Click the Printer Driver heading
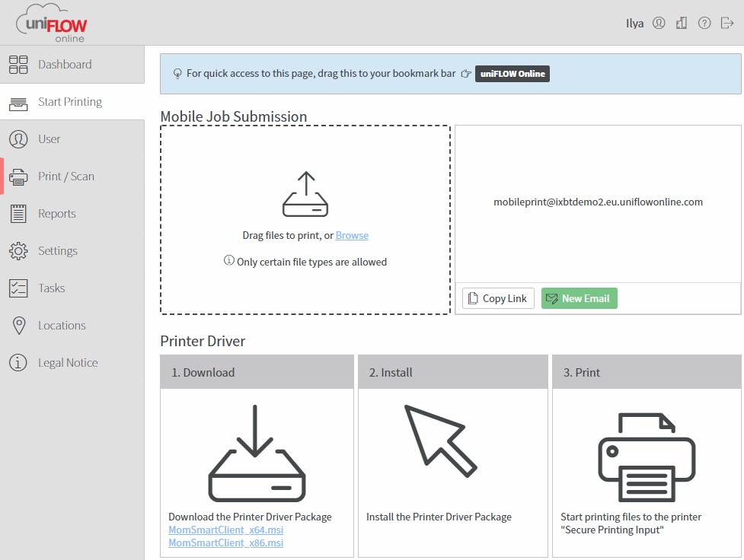The image size is (744, 560). pos(203,341)
